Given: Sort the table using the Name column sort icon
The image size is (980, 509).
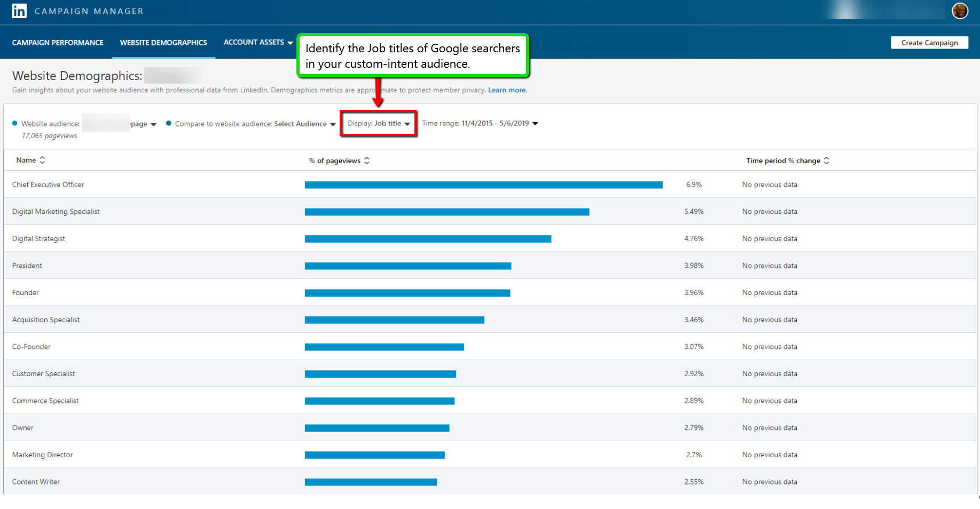Looking at the screenshot, I should 43,160.
